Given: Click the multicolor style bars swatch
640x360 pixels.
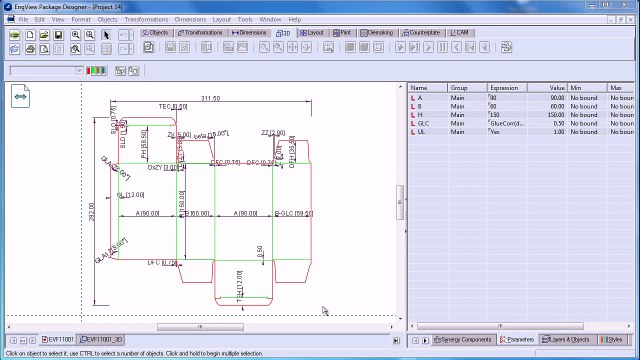Looking at the screenshot, I should [96, 71].
